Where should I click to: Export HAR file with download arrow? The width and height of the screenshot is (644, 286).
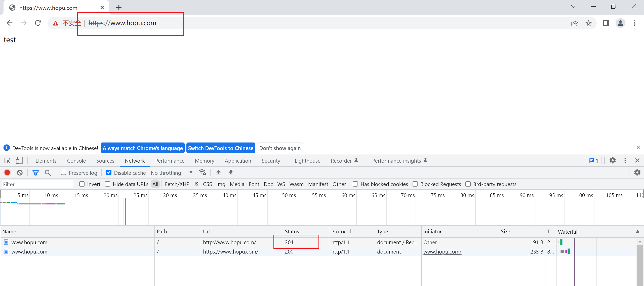tap(231, 172)
